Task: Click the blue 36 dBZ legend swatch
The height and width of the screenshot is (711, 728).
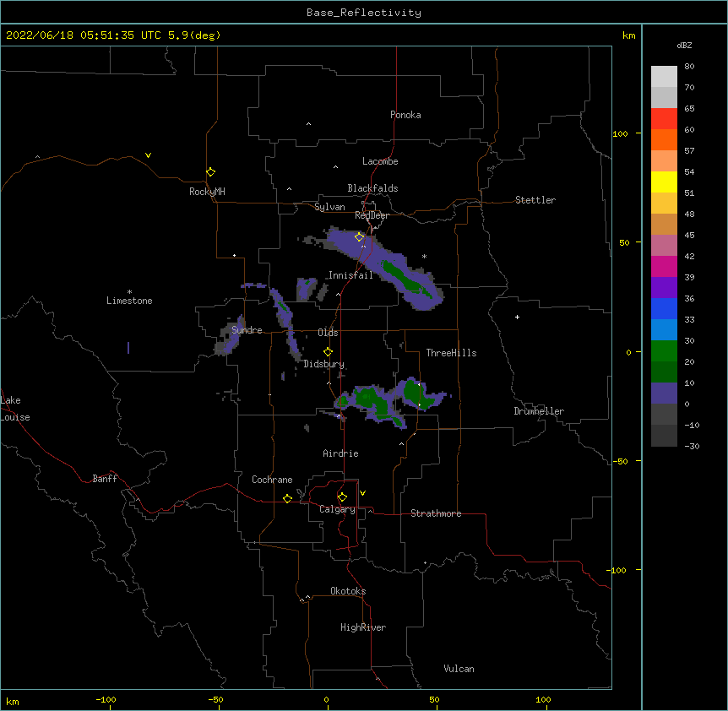Action: tap(664, 308)
